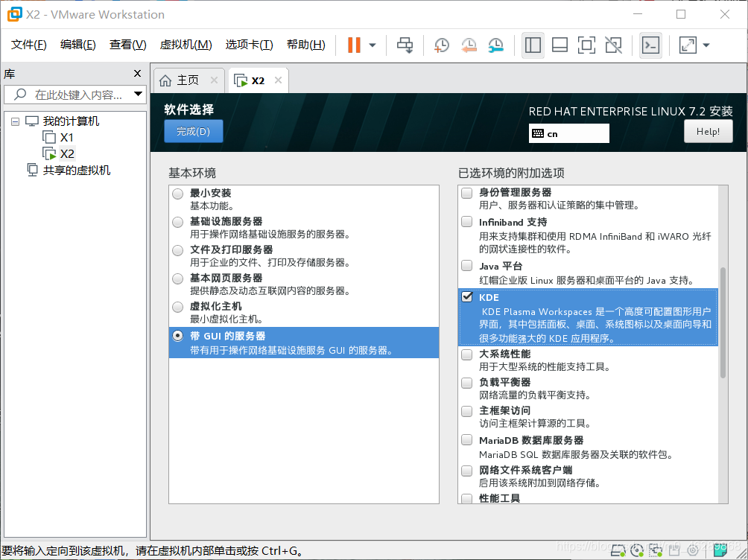The height and width of the screenshot is (560, 748).
Task: Click the printer device status icon
Action: tap(674, 550)
